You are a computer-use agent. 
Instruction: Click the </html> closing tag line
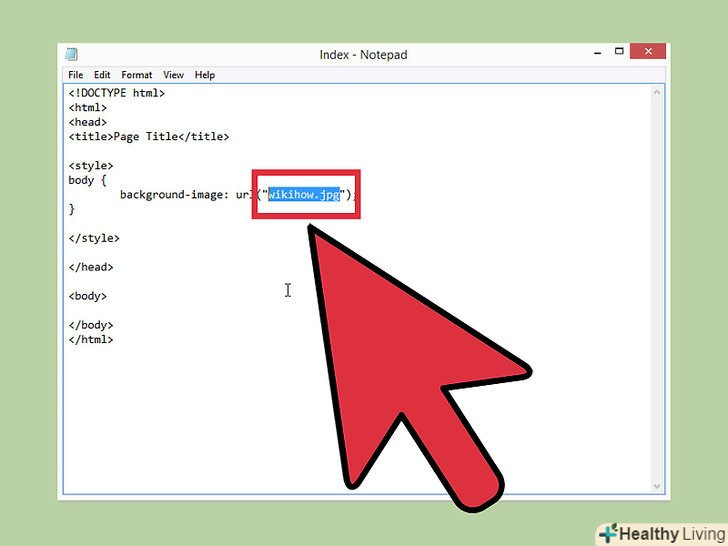click(91, 339)
